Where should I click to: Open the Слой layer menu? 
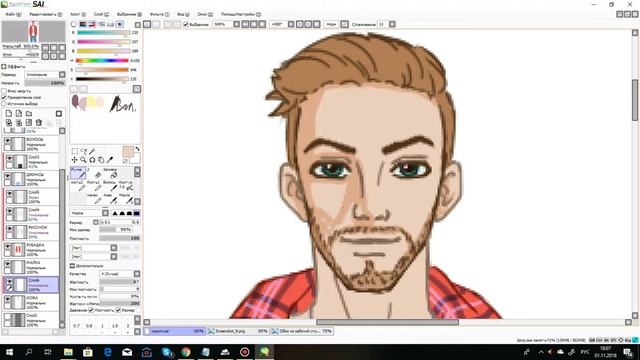[101, 14]
